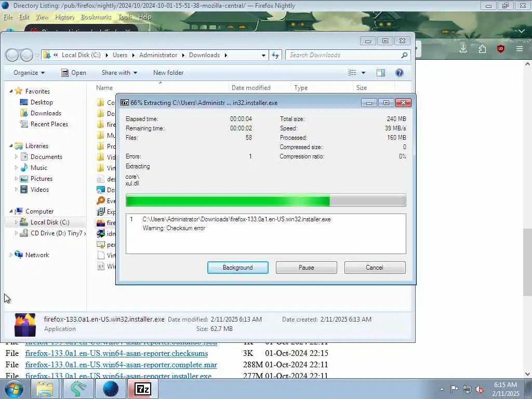This screenshot has height=399, width=532.
Task: Open the address bar history dropdown
Action: point(263,55)
